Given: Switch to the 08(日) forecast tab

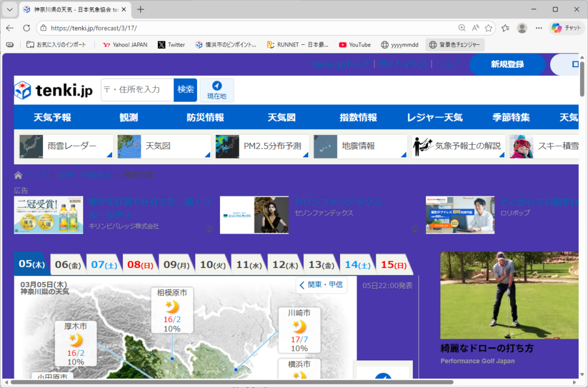Looking at the screenshot, I should tap(140, 265).
